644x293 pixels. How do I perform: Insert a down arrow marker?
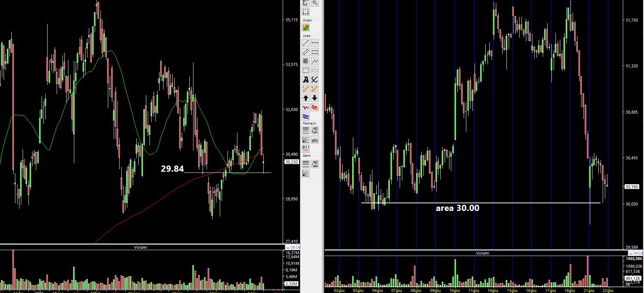point(315,98)
